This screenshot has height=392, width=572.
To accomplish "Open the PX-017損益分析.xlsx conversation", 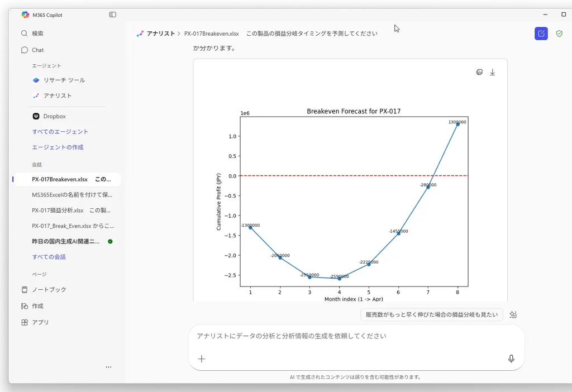I will (x=71, y=211).
